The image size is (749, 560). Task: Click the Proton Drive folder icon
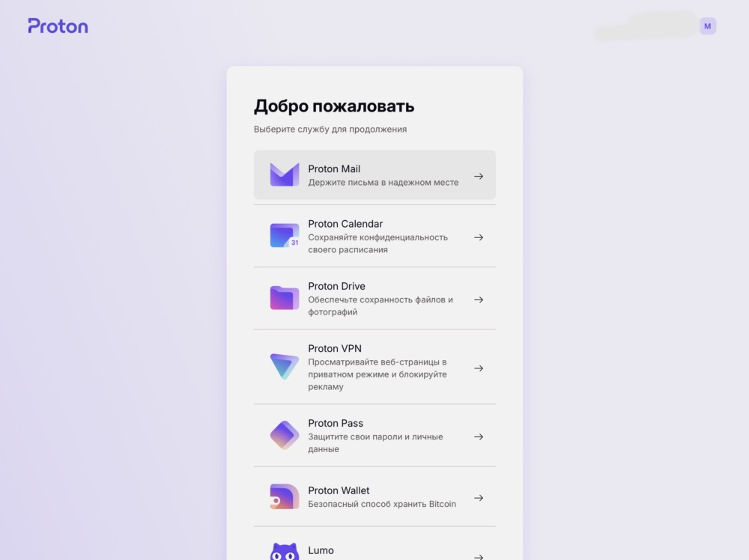(x=285, y=298)
